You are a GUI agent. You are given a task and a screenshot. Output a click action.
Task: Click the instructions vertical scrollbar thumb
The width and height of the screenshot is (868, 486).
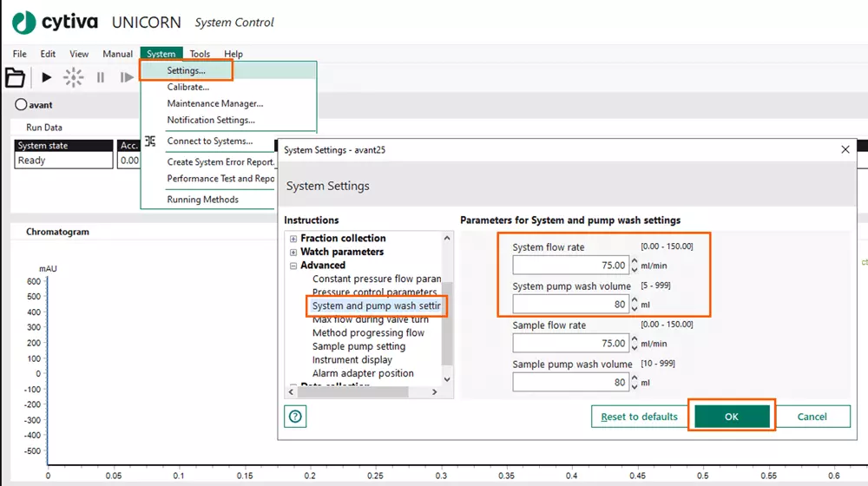pyautogui.click(x=447, y=323)
